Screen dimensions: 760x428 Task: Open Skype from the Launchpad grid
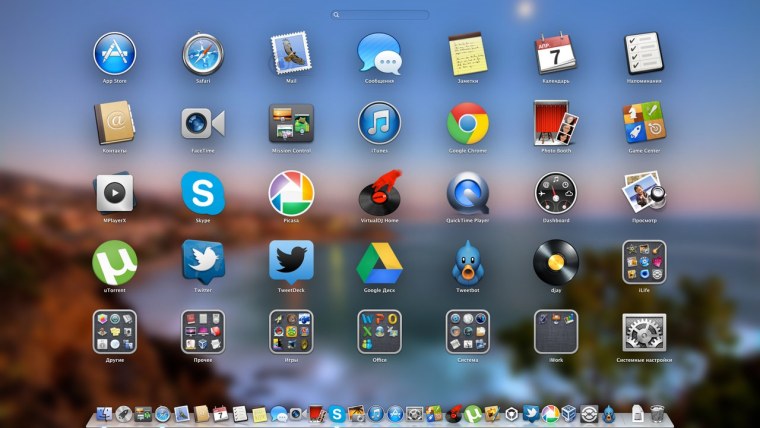coord(203,192)
